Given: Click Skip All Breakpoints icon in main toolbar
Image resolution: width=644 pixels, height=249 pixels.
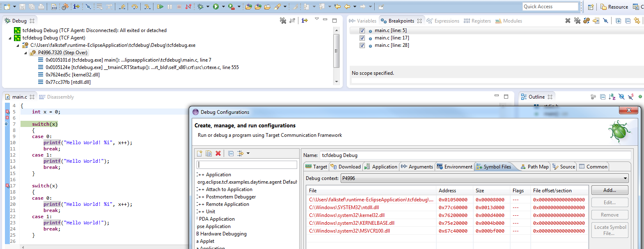Looking at the screenshot, I should [x=88, y=7].
